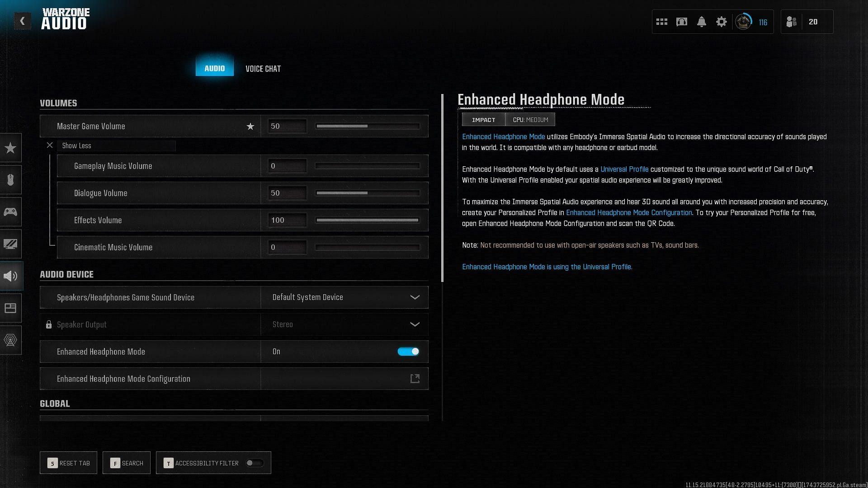Open Enhanced Headphone Mode Configuration external icon

click(x=415, y=379)
